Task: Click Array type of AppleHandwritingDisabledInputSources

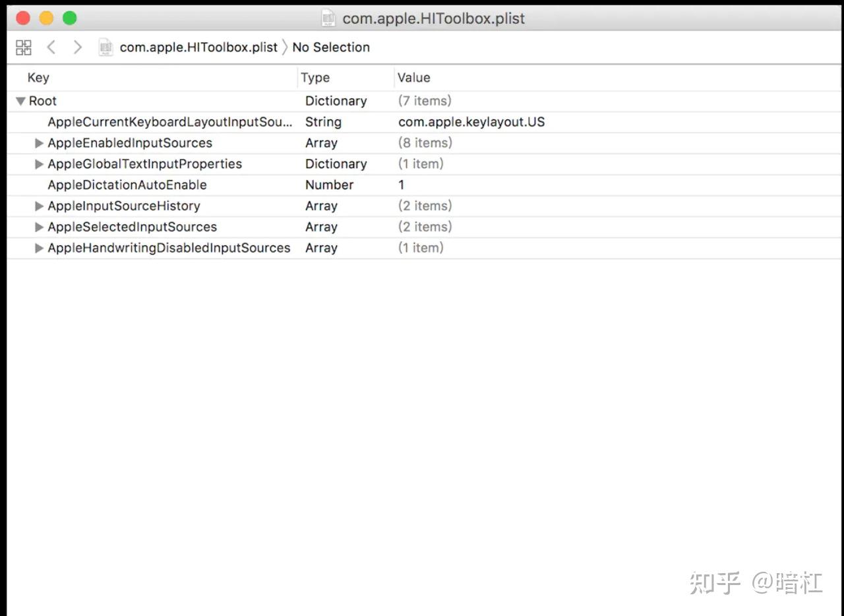Action: (x=321, y=249)
